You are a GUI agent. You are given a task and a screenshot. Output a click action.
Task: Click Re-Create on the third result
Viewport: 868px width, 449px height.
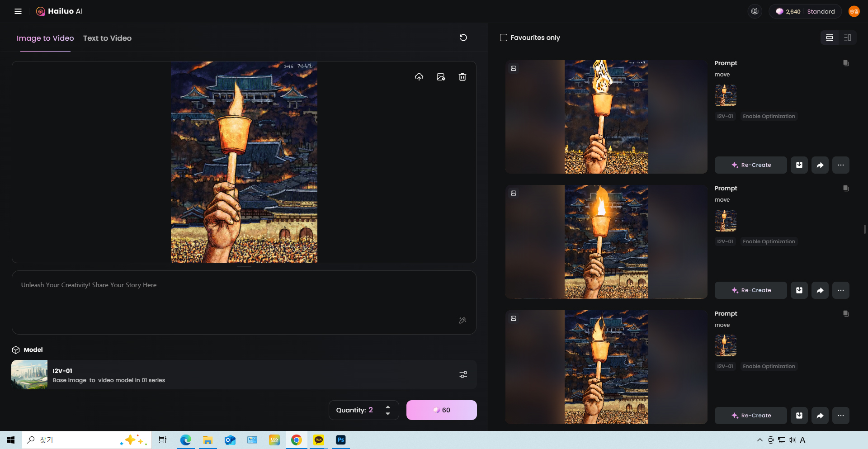coord(751,416)
